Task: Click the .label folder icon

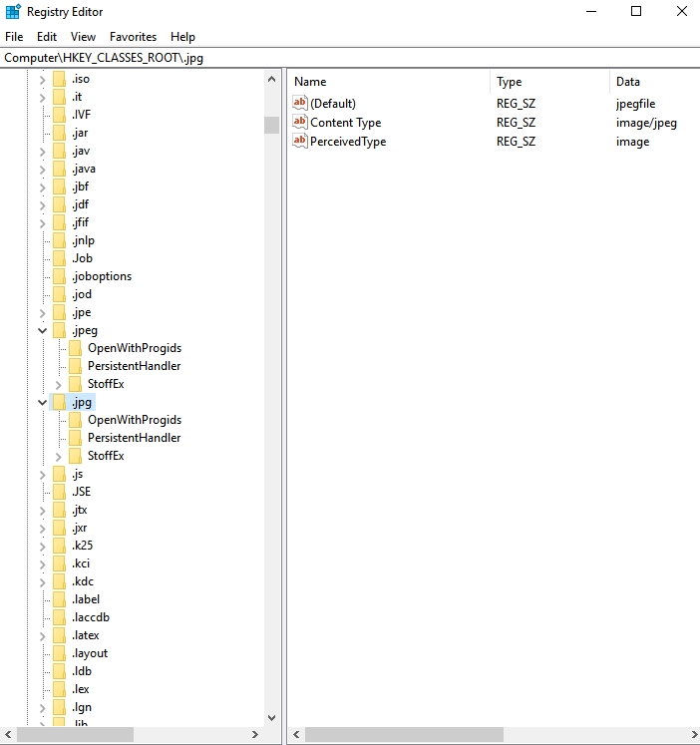Action: pos(60,599)
